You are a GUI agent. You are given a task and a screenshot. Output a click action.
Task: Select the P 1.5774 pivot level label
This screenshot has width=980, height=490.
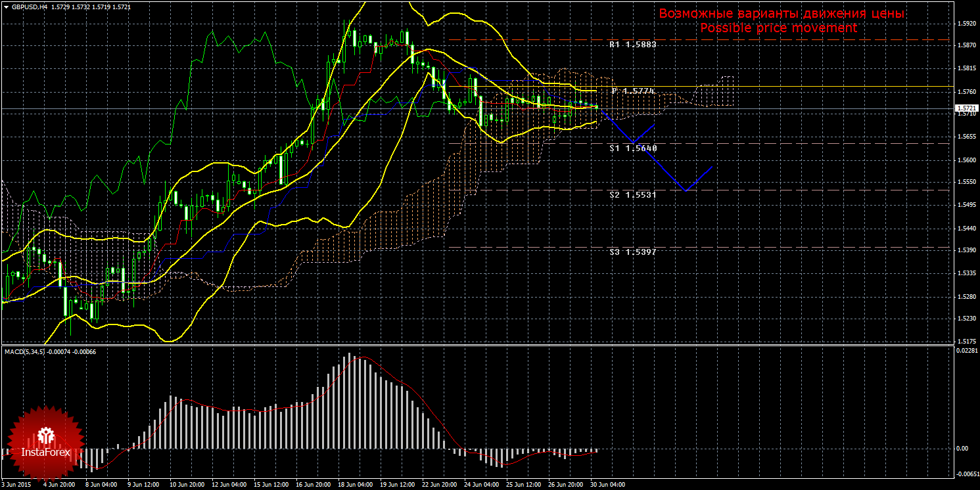(x=634, y=91)
